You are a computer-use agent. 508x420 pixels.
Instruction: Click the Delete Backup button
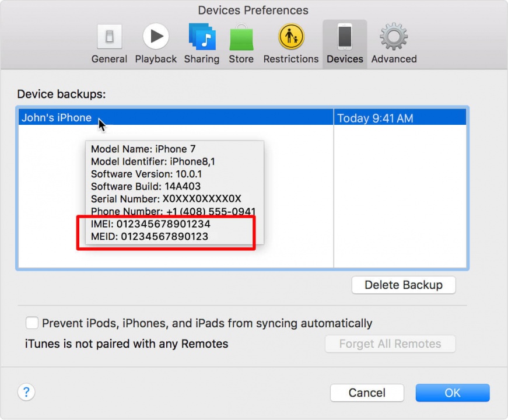(404, 285)
